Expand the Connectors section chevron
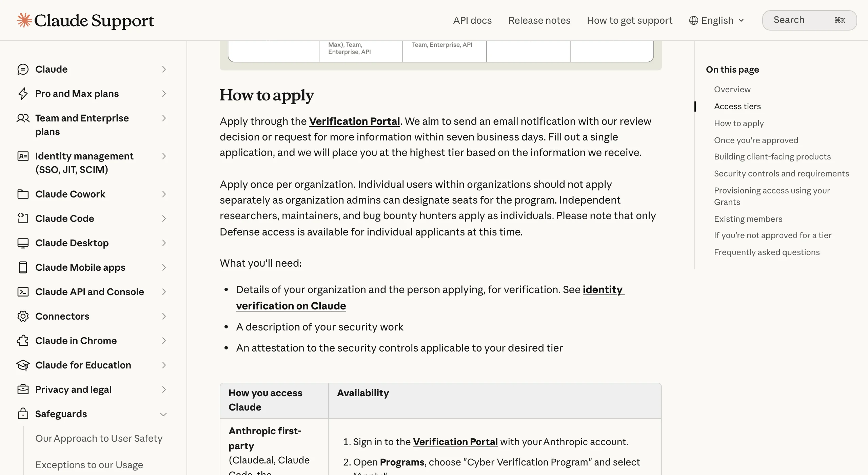Screen dimensions: 868x475 (x=164, y=316)
